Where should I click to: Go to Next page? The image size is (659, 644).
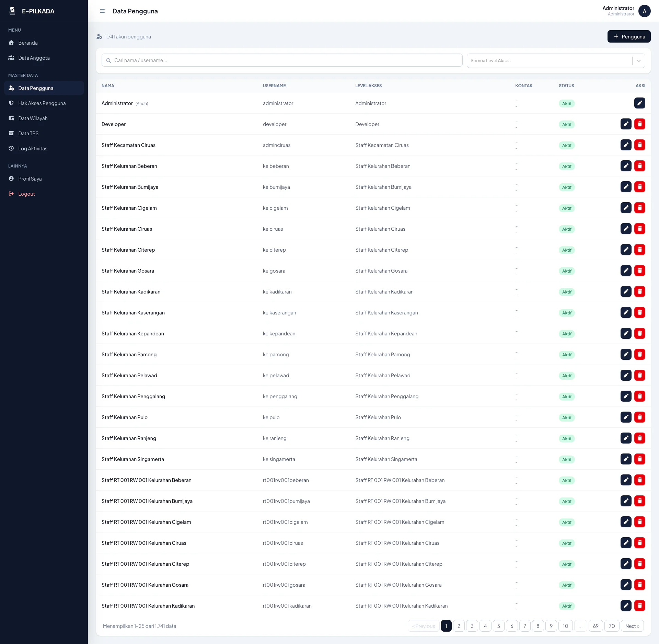pos(632,626)
